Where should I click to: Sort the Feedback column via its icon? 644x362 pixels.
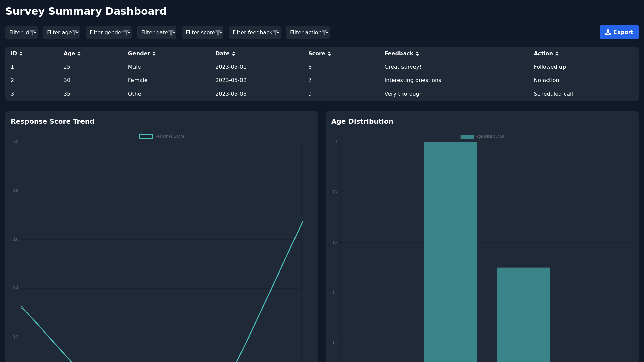click(417, 54)
